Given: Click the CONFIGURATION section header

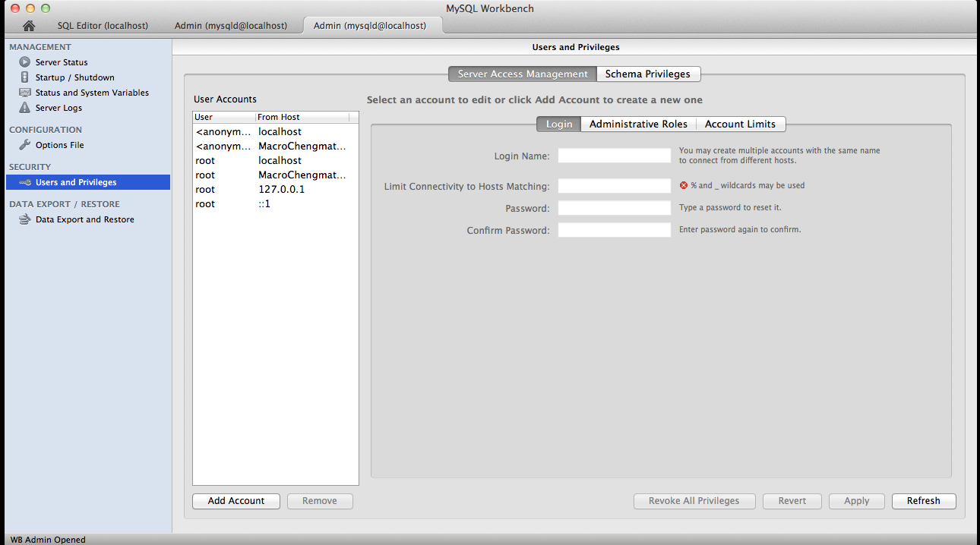Looking at the screenshot, I should click(46, 130).
